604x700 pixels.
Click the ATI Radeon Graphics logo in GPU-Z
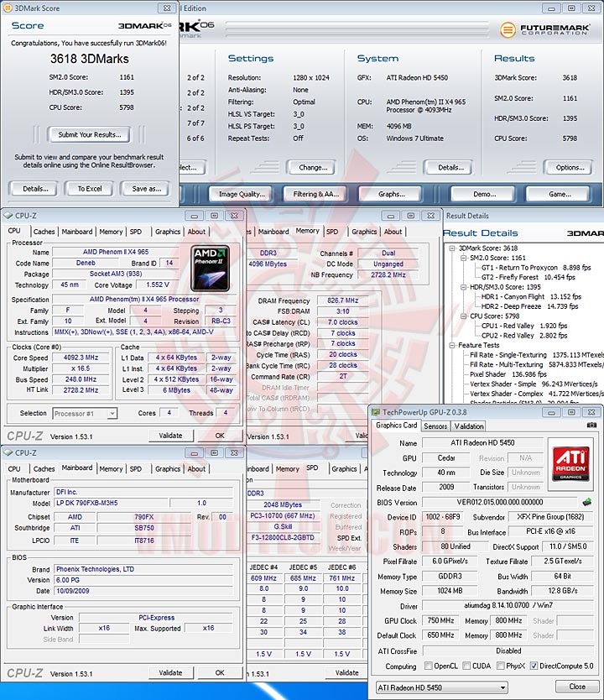[x=570, y=464]
